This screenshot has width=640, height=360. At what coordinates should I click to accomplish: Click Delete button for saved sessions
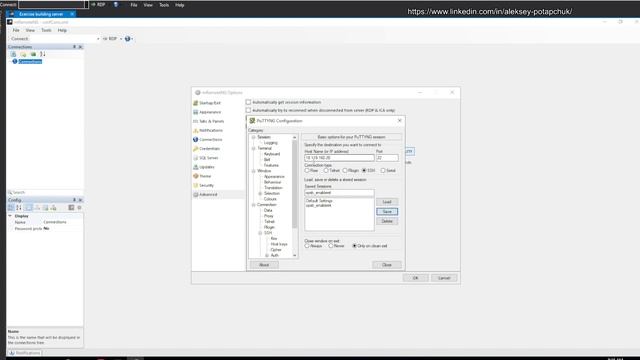pyautogui.click(x=387, y=221)
